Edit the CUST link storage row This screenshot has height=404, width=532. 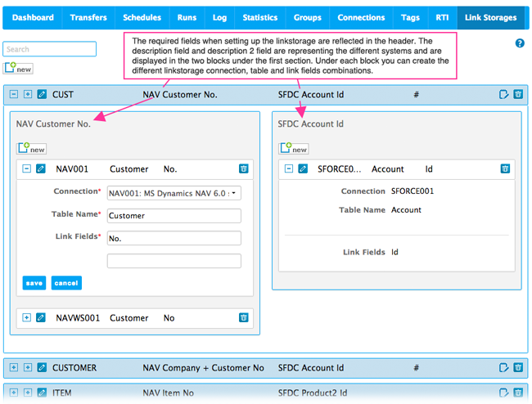click(x=42, y=94)
